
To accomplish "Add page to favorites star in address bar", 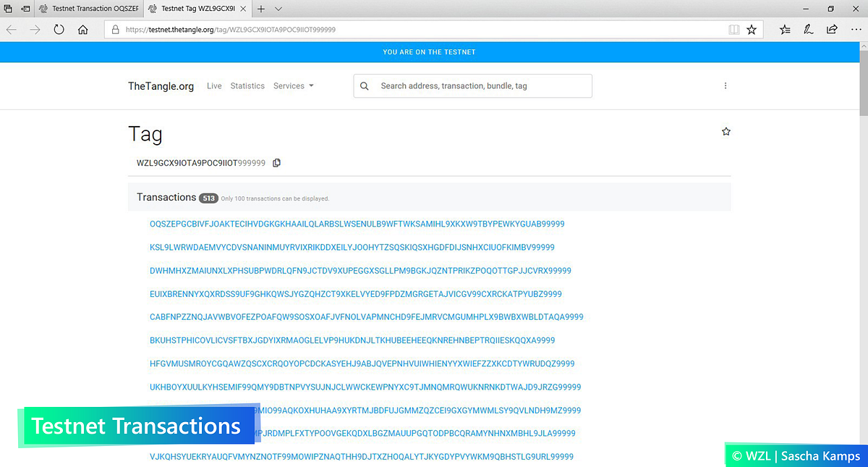I will tap(752, 30).
